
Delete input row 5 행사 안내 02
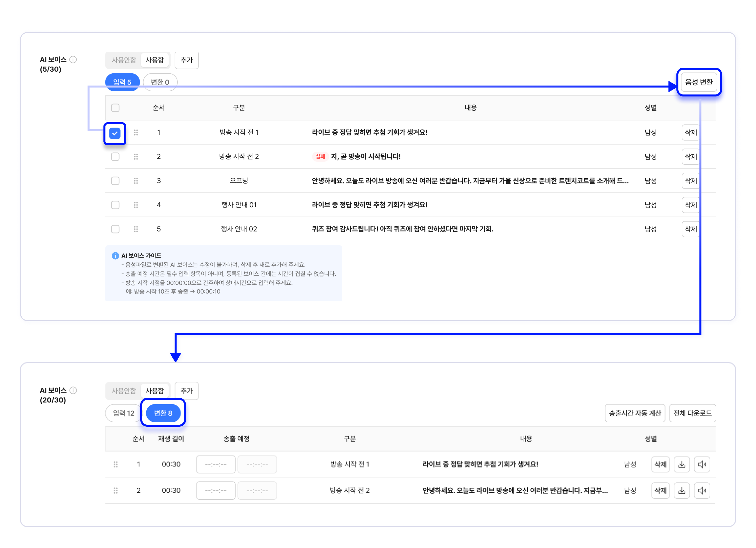(x=690, y=229)
